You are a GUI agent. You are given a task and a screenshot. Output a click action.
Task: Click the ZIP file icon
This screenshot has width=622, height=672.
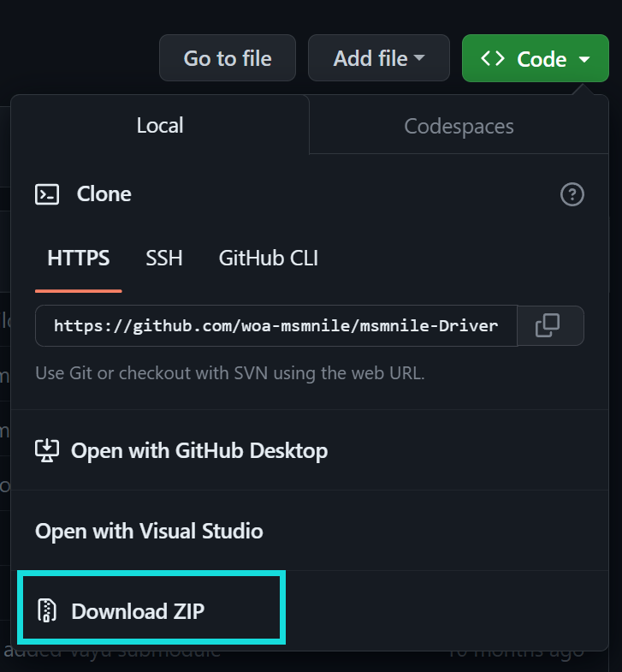[47, 610]
